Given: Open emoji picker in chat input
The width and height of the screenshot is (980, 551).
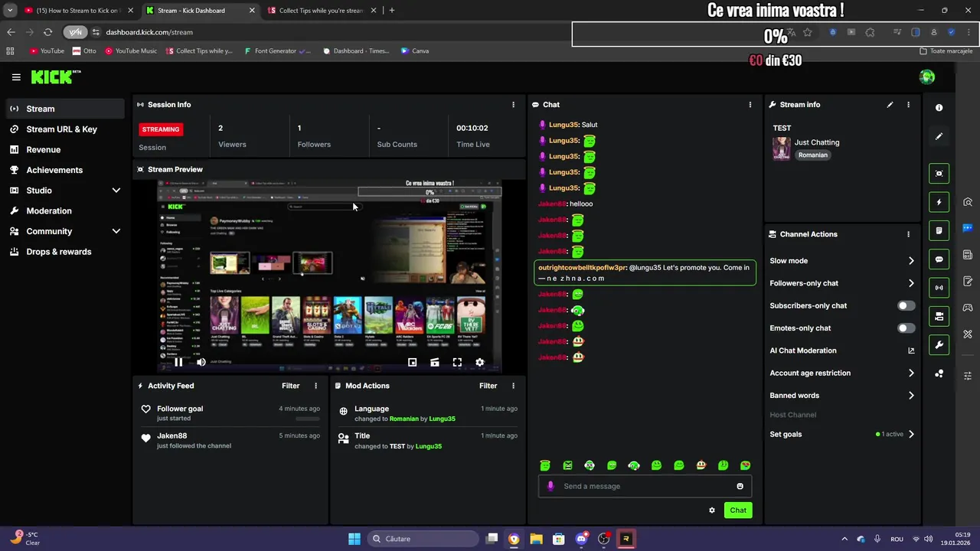Looking at the screenshot, I should (x=740, y=486).
